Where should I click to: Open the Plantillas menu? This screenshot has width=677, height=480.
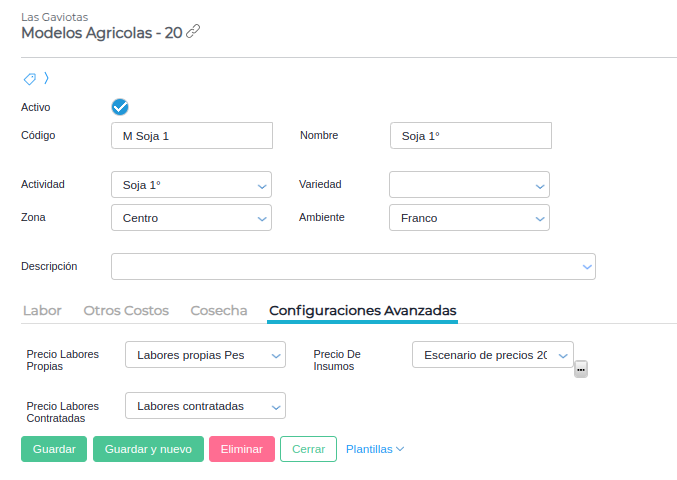[375, 449]
